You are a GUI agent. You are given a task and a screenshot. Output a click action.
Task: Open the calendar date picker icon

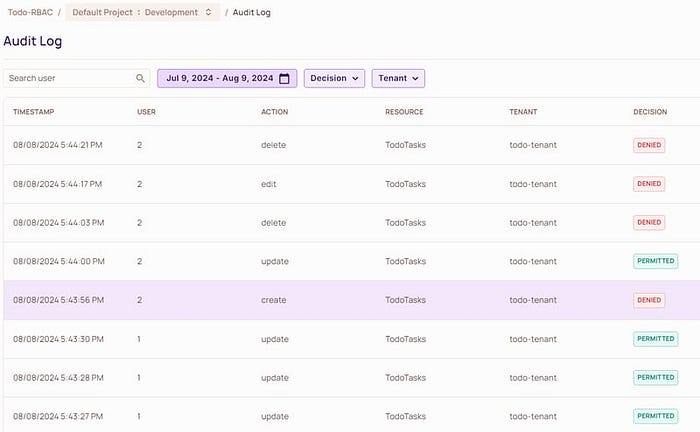point(284,79)
